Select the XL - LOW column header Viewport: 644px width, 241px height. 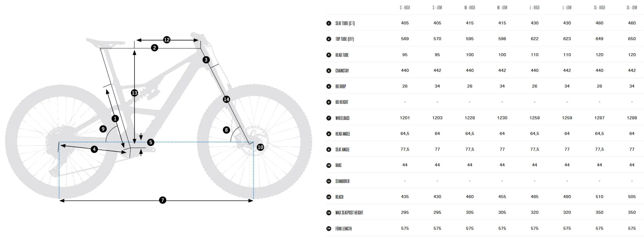(x=632, y=8)
